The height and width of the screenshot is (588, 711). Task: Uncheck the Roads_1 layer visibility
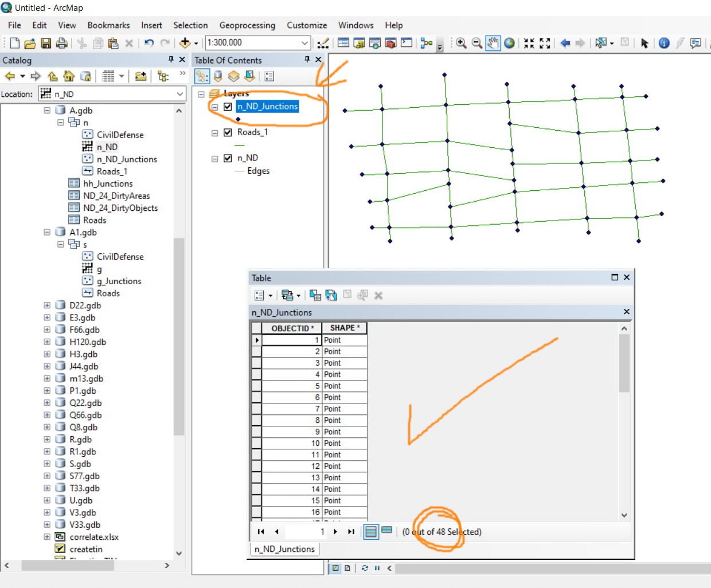(228, 132)
